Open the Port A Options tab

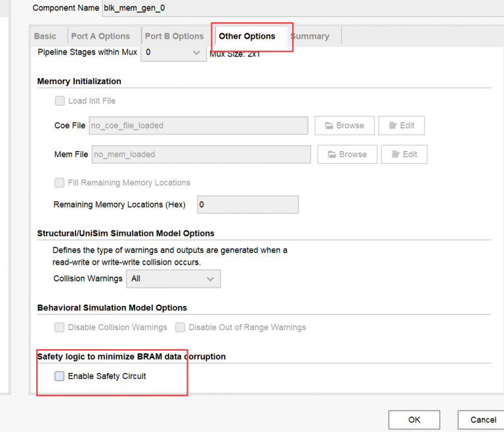pos(100,36)
